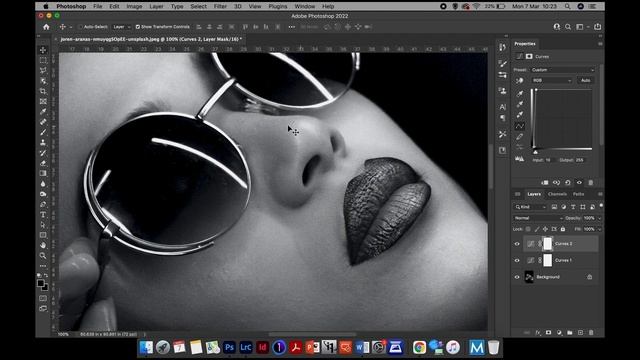Select the Brush tool
This screenshot has width=640, height=360.
click(43, 132)
